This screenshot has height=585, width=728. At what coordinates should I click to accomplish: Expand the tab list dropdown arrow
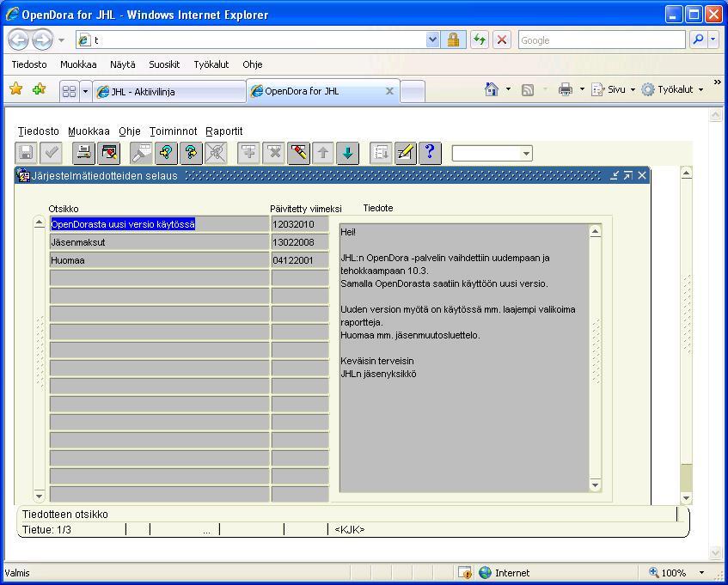85,91
